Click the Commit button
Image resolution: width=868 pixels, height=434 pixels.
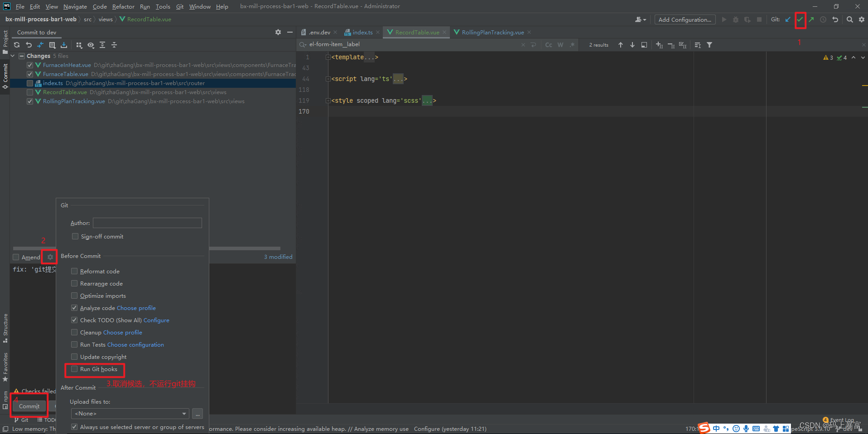[x=29, y=406]
